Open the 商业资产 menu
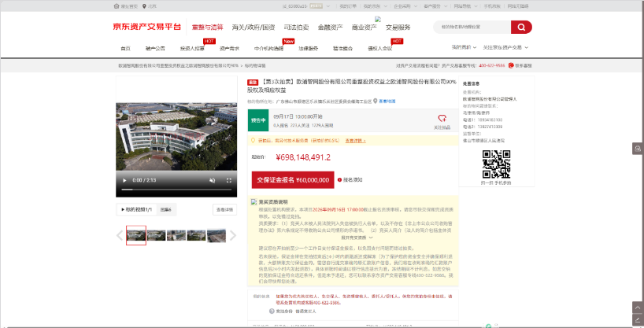 point(364,27)
